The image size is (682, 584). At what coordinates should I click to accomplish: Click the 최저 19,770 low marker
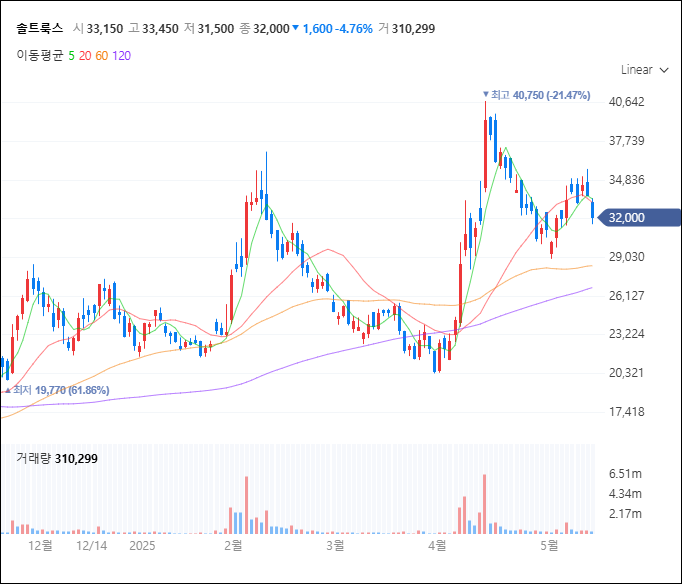57,390
